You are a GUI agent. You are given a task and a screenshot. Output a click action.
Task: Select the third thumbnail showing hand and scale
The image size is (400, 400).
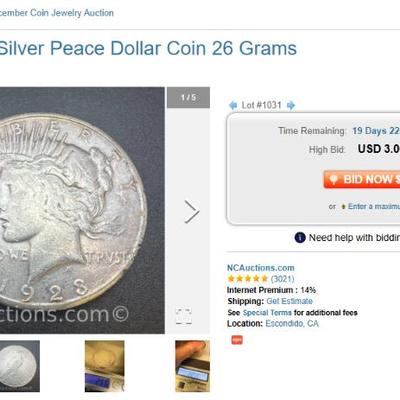tap(192, 366)
